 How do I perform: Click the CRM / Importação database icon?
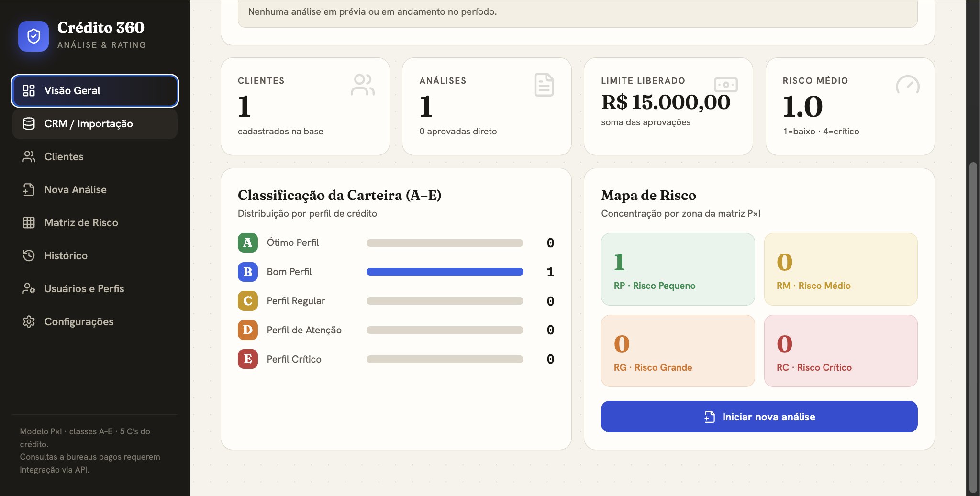(x=29, y=123)
